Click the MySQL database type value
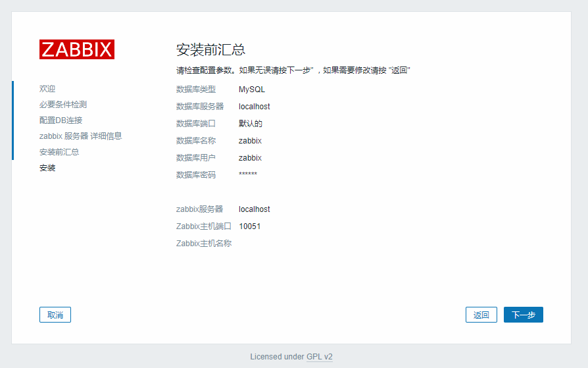Viewport: 588px width, 368px height. click(x=252, y=90)
